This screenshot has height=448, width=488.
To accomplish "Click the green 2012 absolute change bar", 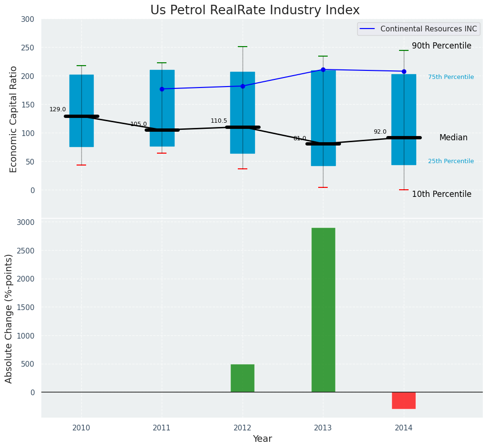I will [x=243, y=378].
